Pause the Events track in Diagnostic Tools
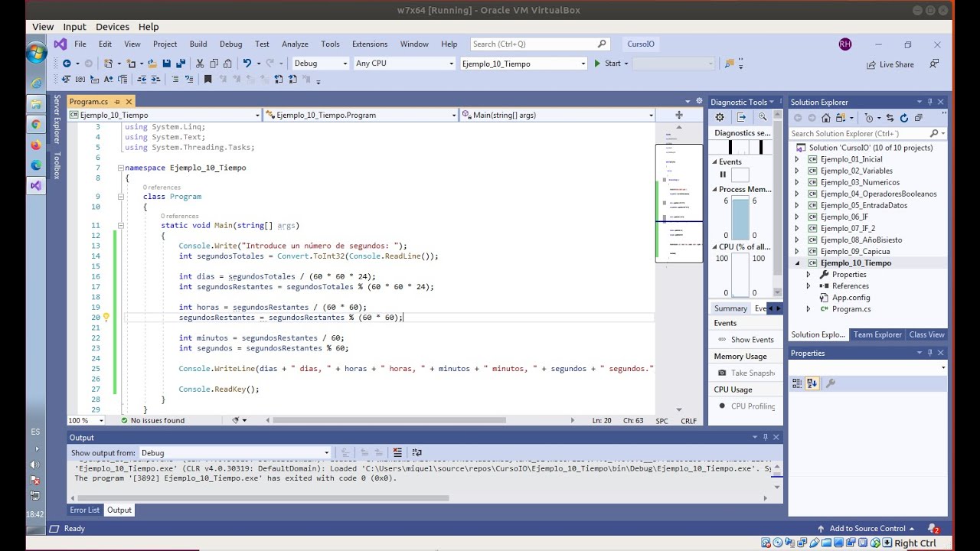Image resolution: width=980 pixels, height=551 pixels. (723, 174)
